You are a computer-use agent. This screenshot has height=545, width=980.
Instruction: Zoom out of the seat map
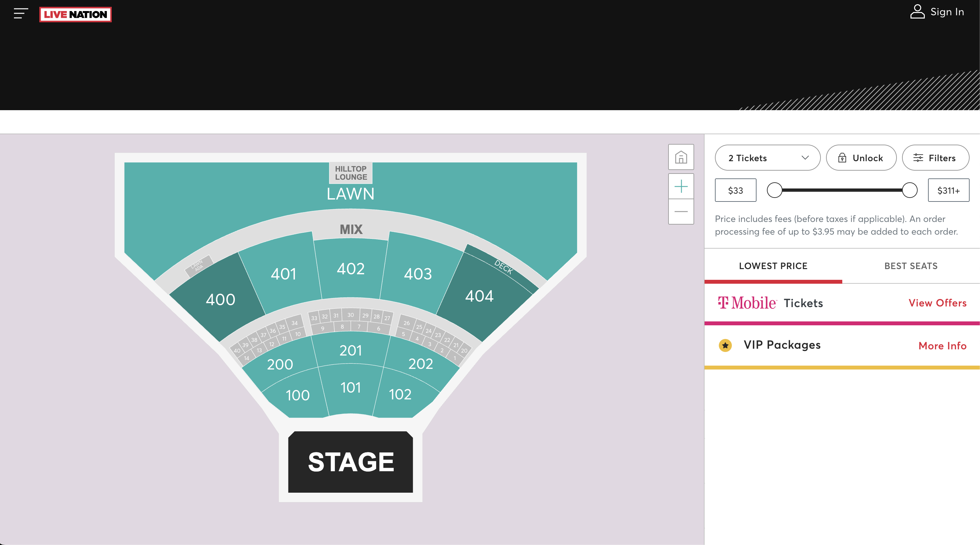tap(681, 212)
